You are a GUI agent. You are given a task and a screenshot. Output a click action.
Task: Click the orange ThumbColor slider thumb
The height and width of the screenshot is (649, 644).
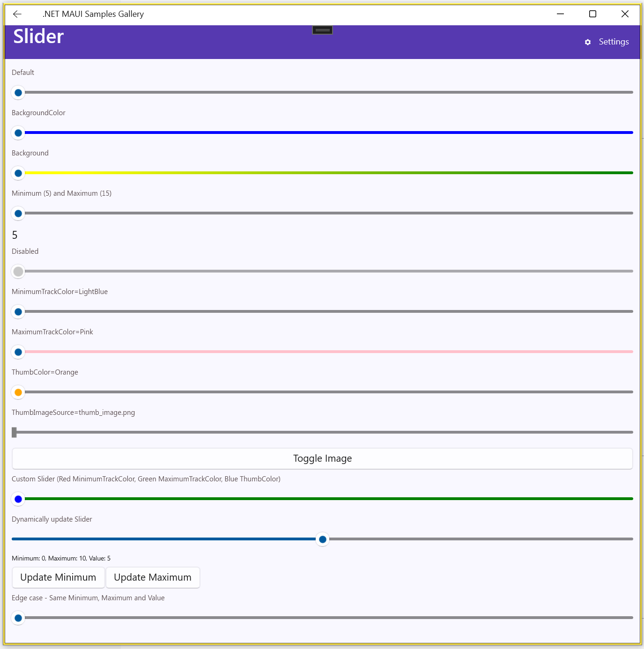point(18,392)
